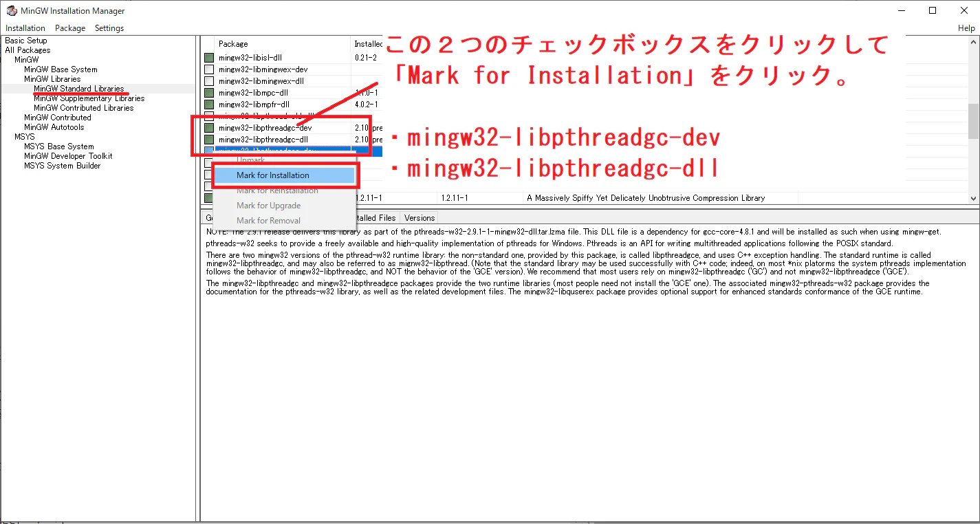
Task: Click the package list scroll-down arrow
Action: tap(973, 198)
